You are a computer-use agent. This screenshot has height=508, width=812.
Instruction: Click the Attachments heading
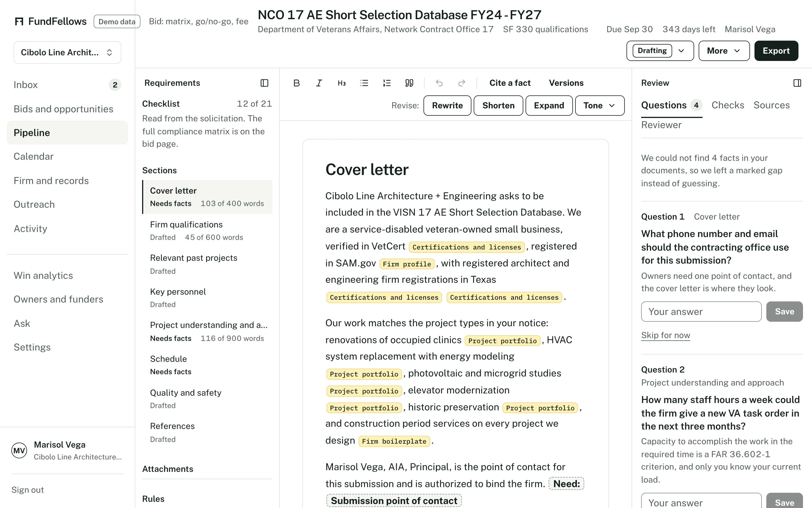point(167,469)
